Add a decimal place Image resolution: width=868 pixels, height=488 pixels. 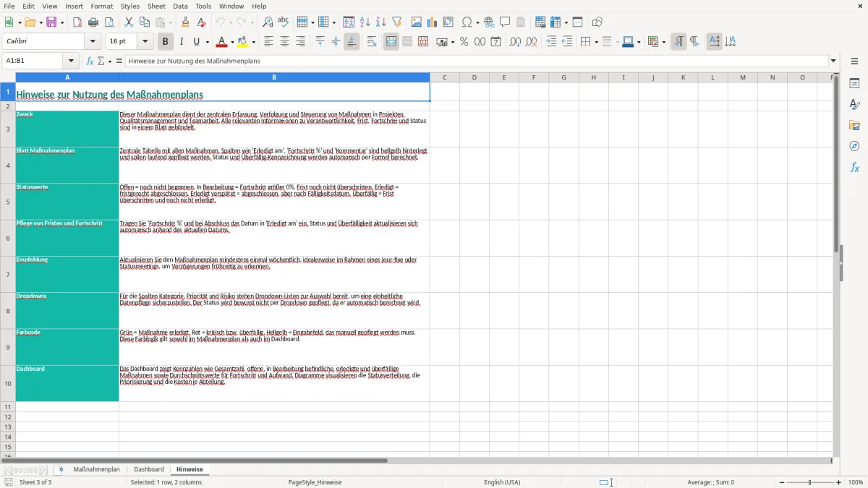(x=515, y=42)
